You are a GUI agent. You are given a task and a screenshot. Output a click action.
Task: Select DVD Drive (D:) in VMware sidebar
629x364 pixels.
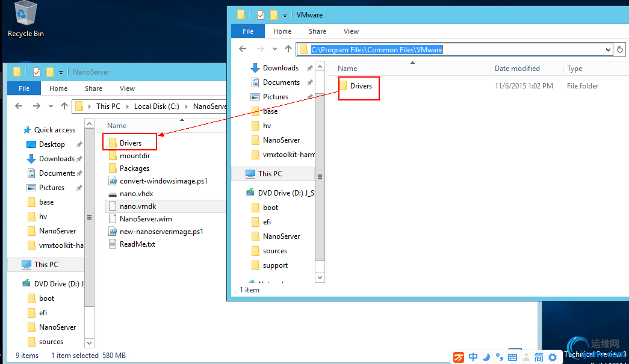click(x=281, y=193)
